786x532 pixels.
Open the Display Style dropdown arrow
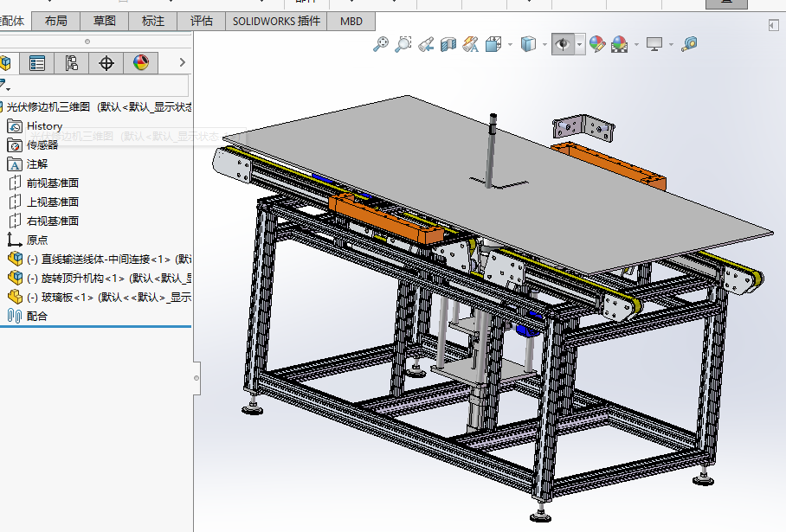tap(544, 44)
